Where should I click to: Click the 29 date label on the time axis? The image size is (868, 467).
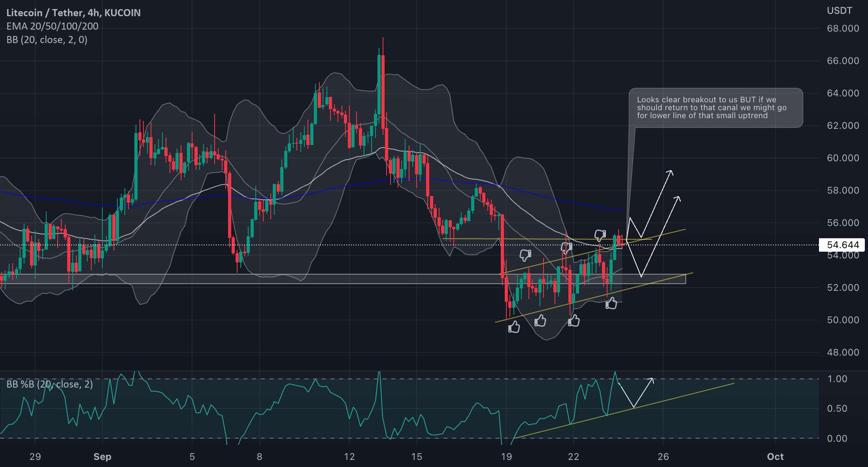35,457
